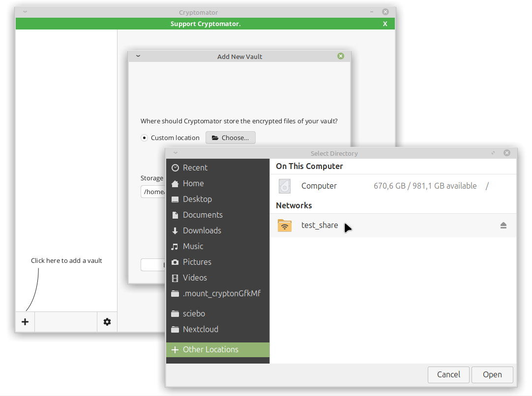Open Recent in the file chooser sidebar
532x396 pixels.
[x=218, y=168]
